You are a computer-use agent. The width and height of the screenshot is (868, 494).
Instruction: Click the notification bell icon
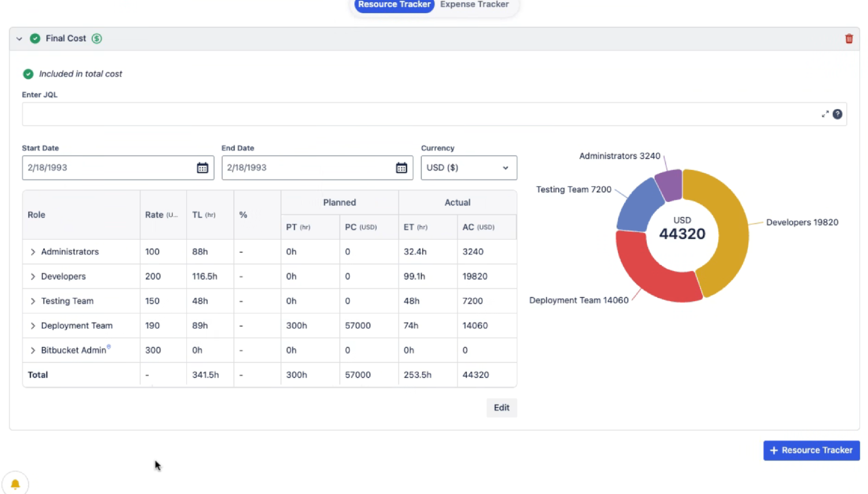(x=15, y=484)
